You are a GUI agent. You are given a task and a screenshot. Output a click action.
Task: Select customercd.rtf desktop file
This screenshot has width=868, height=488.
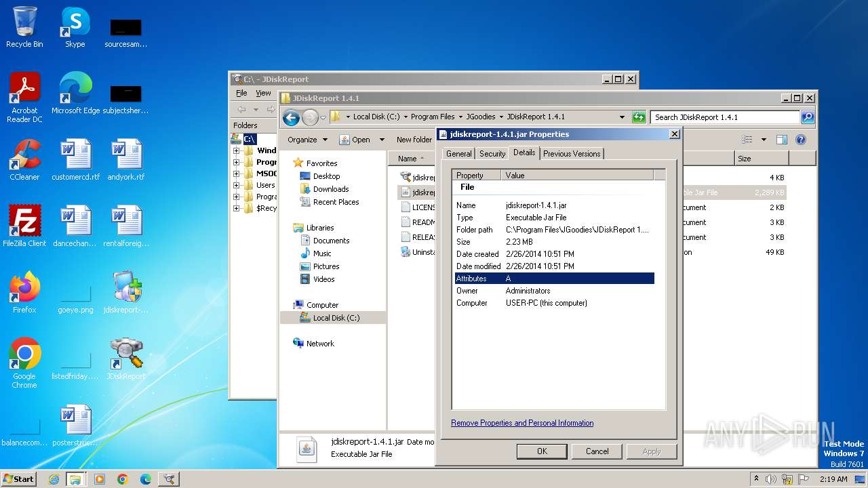75,160
